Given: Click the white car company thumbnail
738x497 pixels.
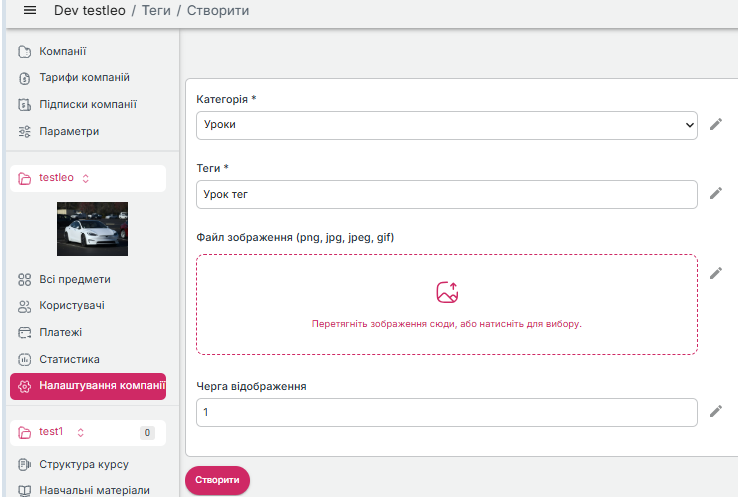Looking at the screenshot, I should point(92,229).
